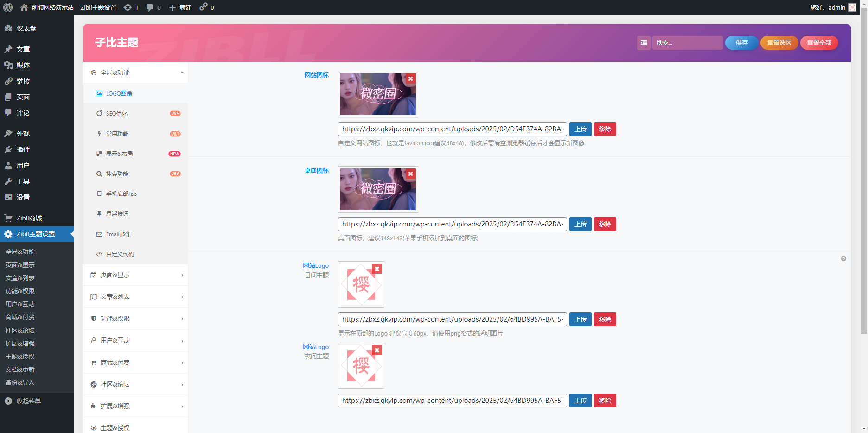The image size is (868, 433).
Task: Open 评论 comments menu in sidebar
Action: click(37, 113)
